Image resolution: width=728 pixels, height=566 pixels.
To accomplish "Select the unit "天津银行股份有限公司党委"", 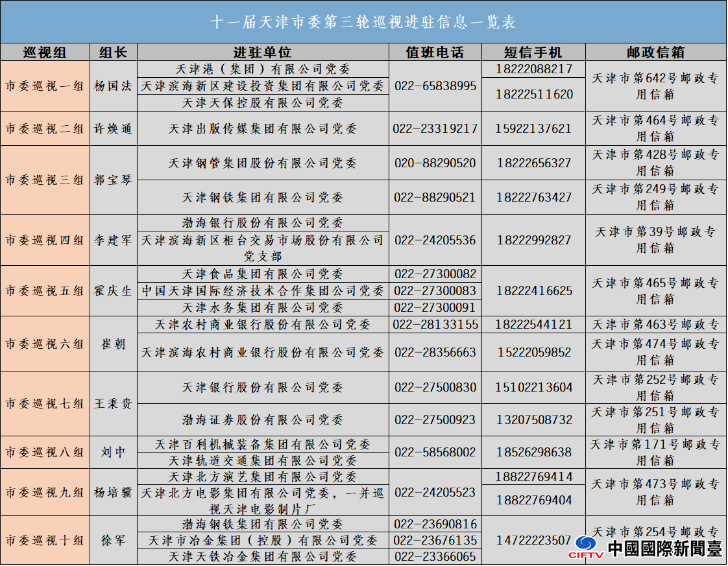I will [x=263, y=388].
